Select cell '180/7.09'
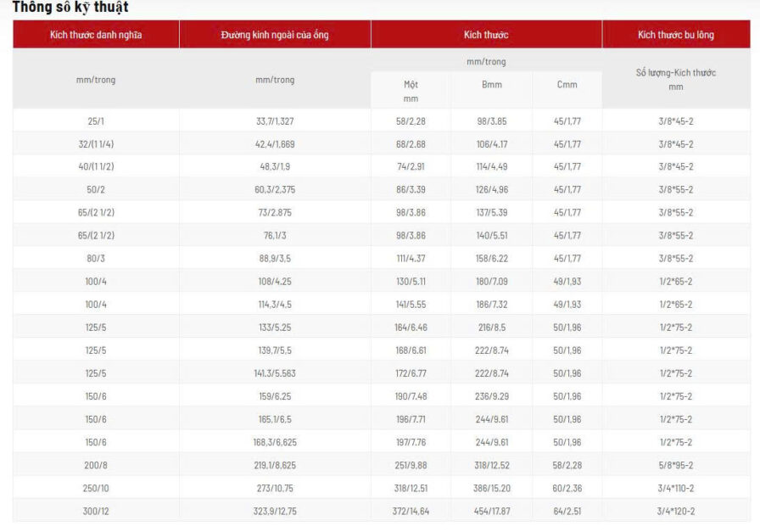The image size is (760, 532). [491, 282]
